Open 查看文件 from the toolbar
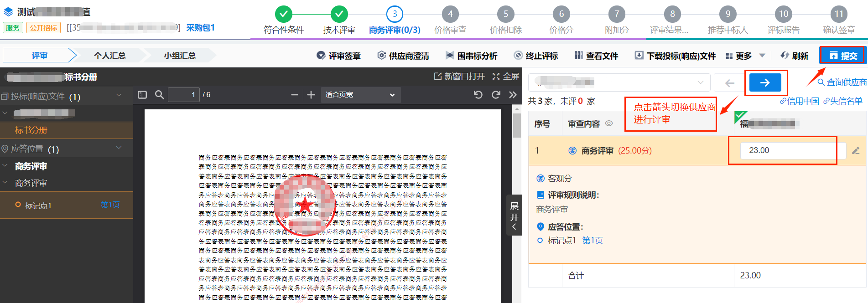The image size is (868, 303). [x=596, y=56]
